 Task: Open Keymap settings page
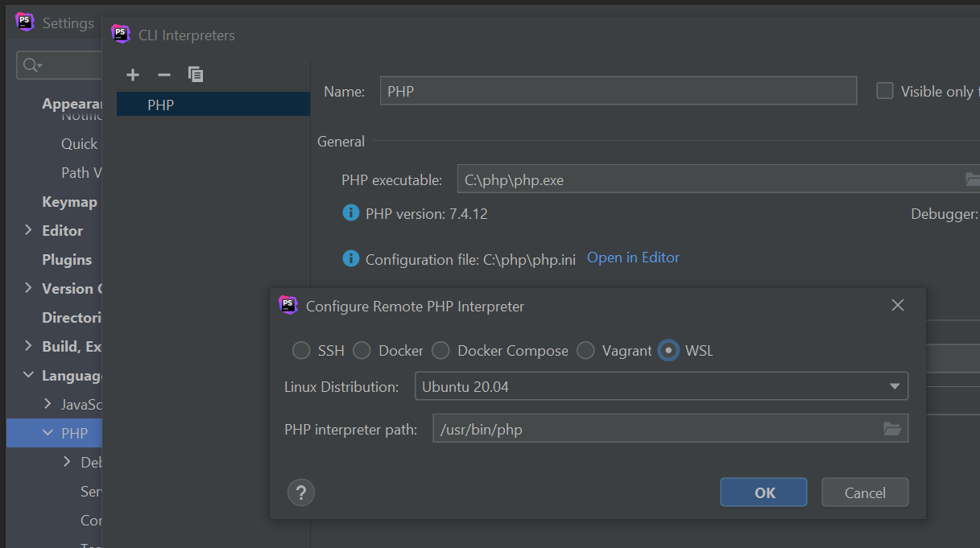[x=69, y=201]
